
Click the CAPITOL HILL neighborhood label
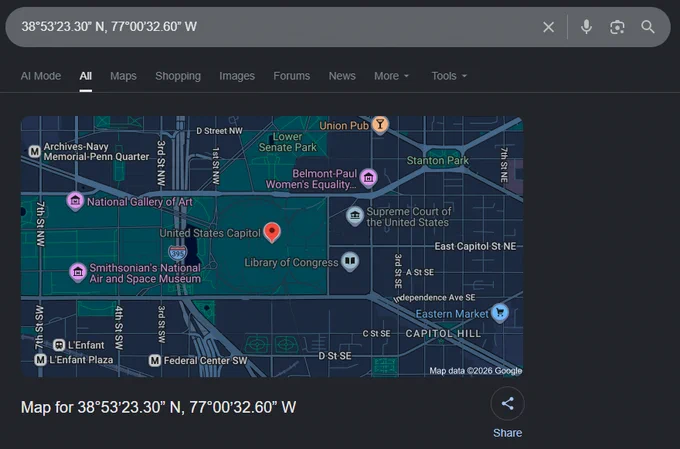tap(443, 334)
